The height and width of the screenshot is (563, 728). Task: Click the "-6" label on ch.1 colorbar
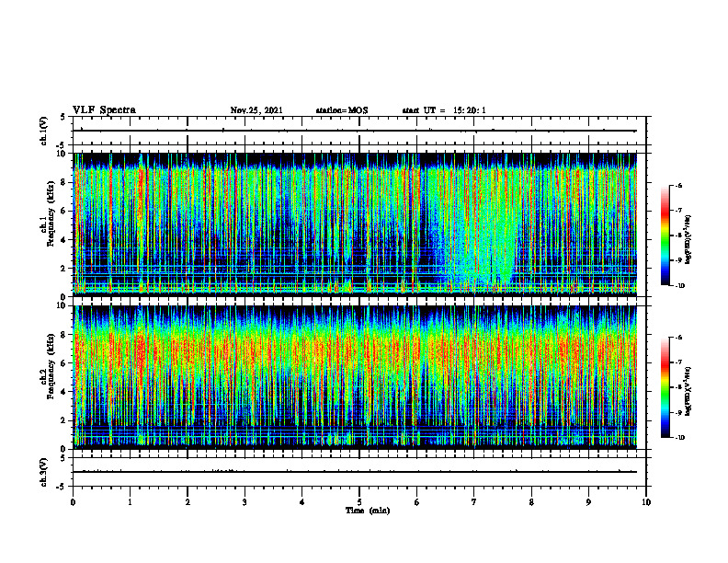[x=678, y=185]
